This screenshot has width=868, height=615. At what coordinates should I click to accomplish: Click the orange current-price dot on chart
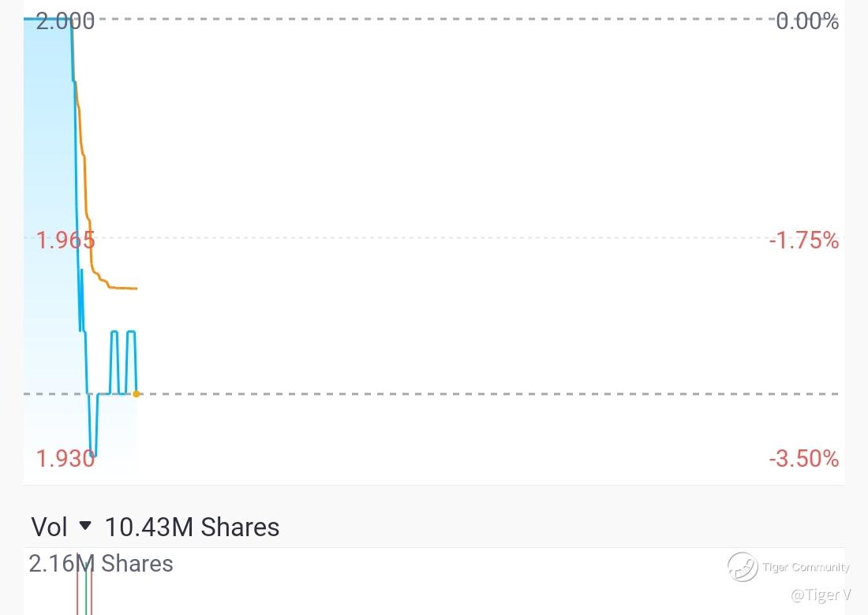click(x=137, y=393)
